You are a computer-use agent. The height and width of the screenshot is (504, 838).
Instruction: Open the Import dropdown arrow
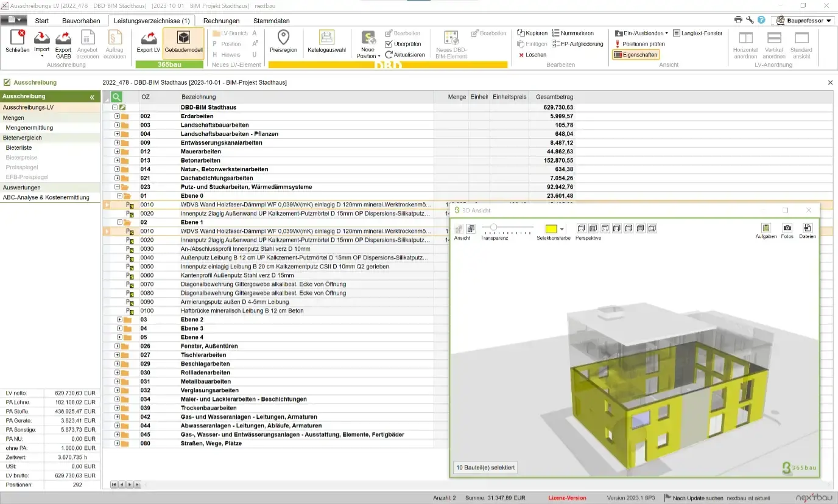click(41, 56)
